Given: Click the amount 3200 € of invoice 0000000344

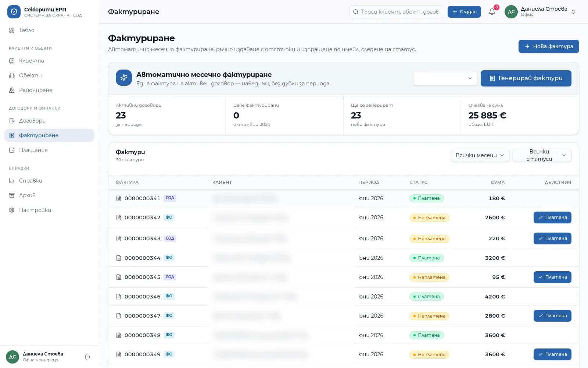Looking at the screenshot, I should point(495,258).
